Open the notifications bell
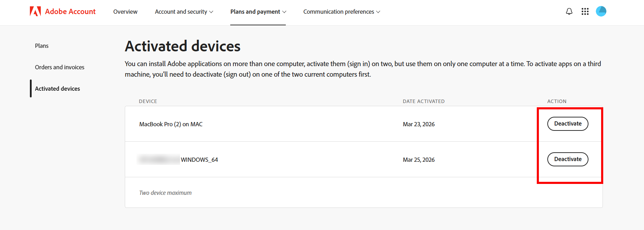 click(x=569, y=12)
